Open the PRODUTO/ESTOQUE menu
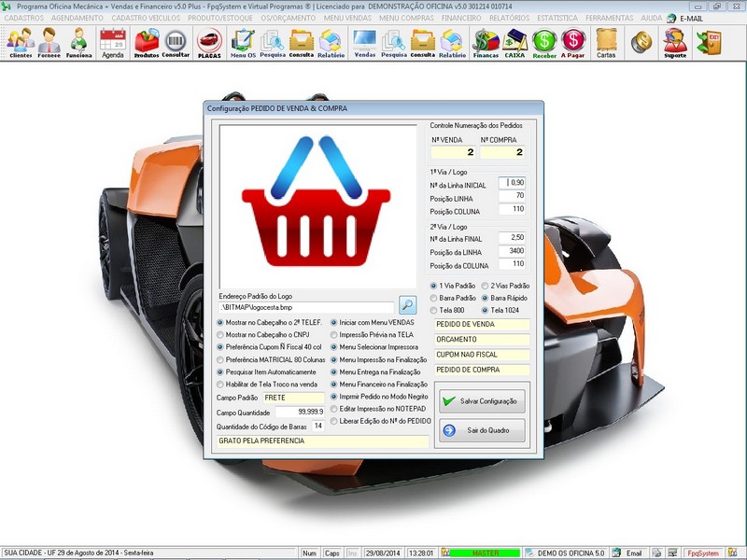This screenshot has width=747, height=560. coord(220,18)
